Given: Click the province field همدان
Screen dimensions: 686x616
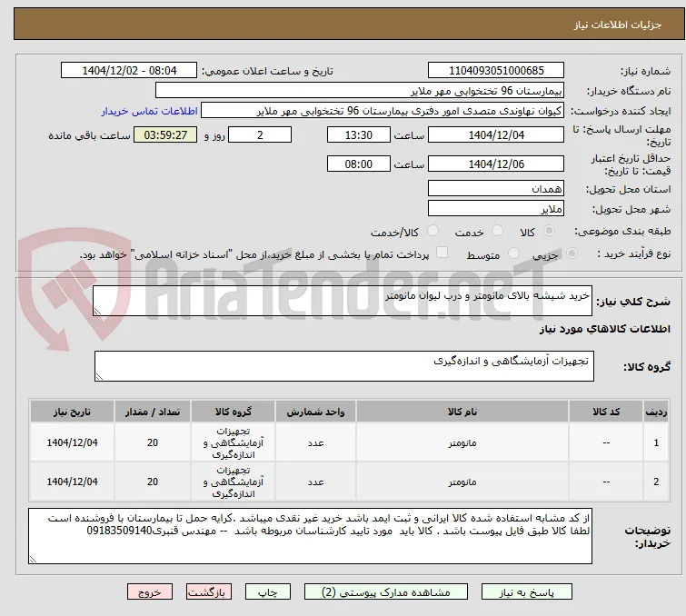Looking at the screenshot, I should pos(496,189).
